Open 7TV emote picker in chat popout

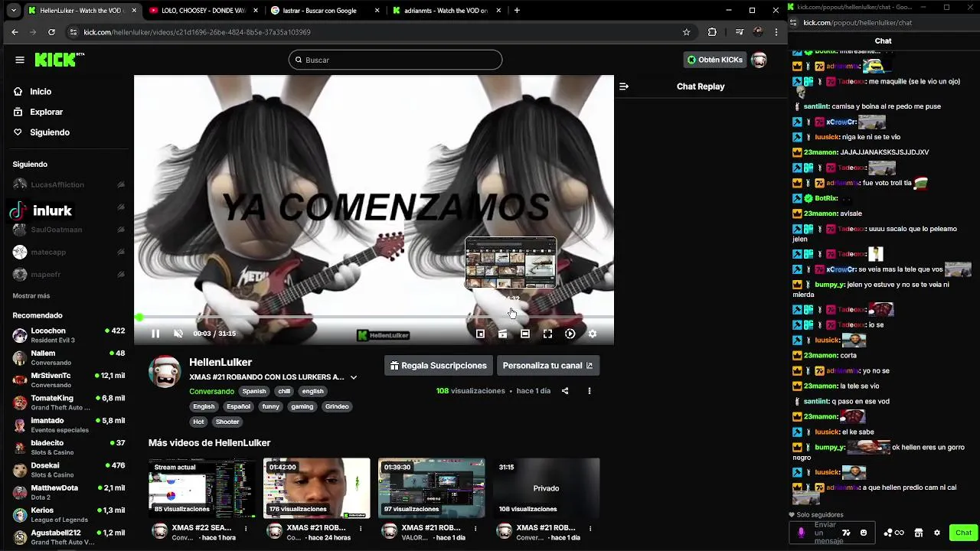846,533
